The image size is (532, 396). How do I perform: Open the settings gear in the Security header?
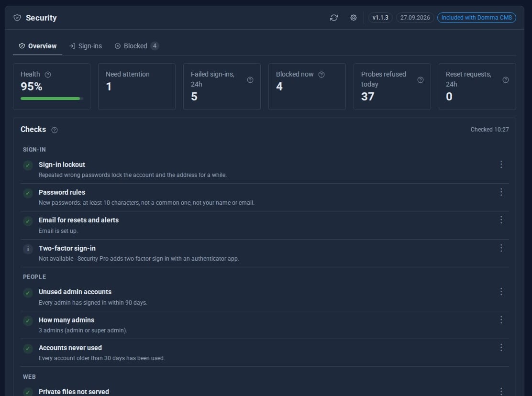354,18
